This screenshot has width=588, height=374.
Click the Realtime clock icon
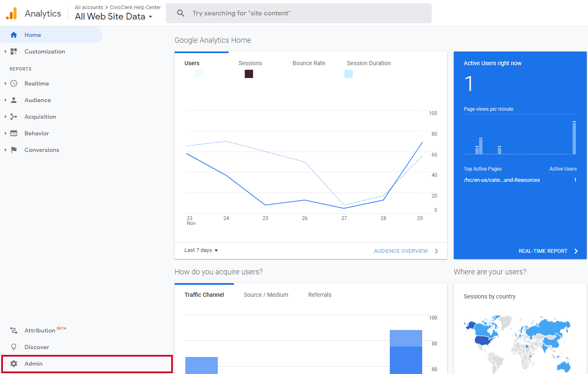pos(14,83)
